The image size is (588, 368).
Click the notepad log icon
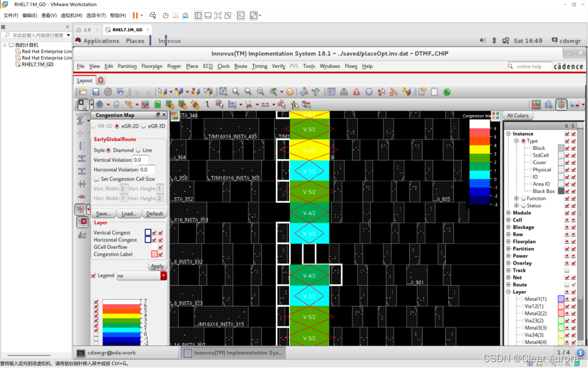coord(435,92)
